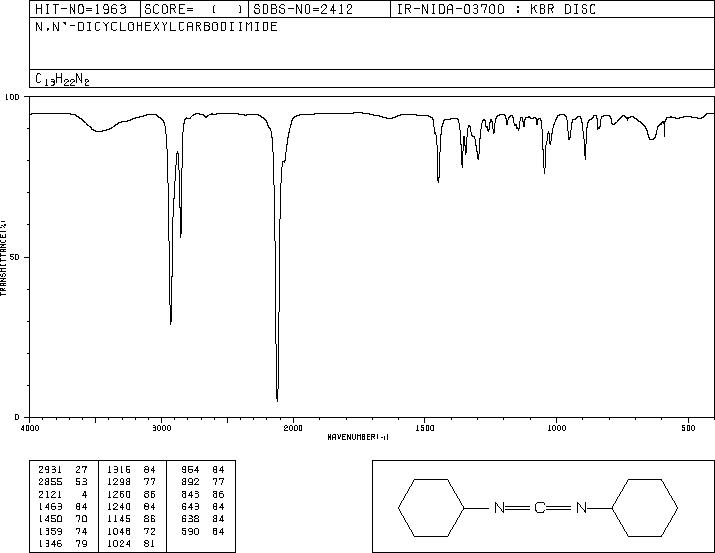715x553 pixels.
Task: Select the peak table value 964
Action: (190, 470)
